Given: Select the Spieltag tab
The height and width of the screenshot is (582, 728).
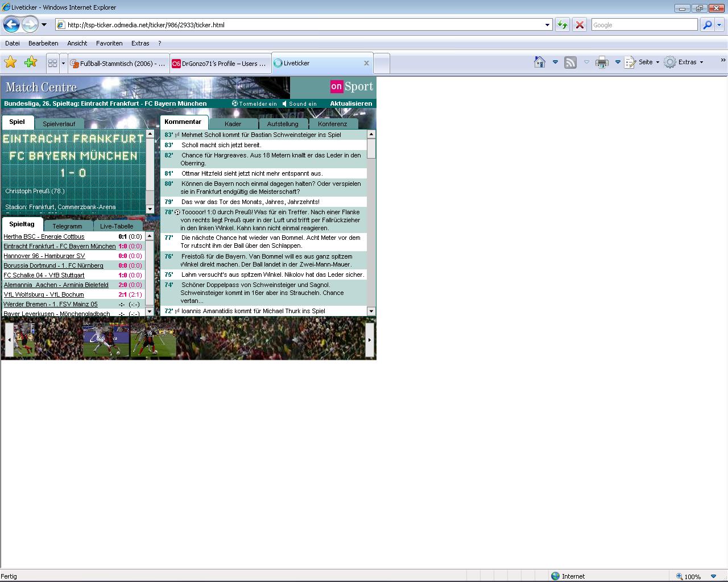Looking at the screenshot, I should 22,225.
